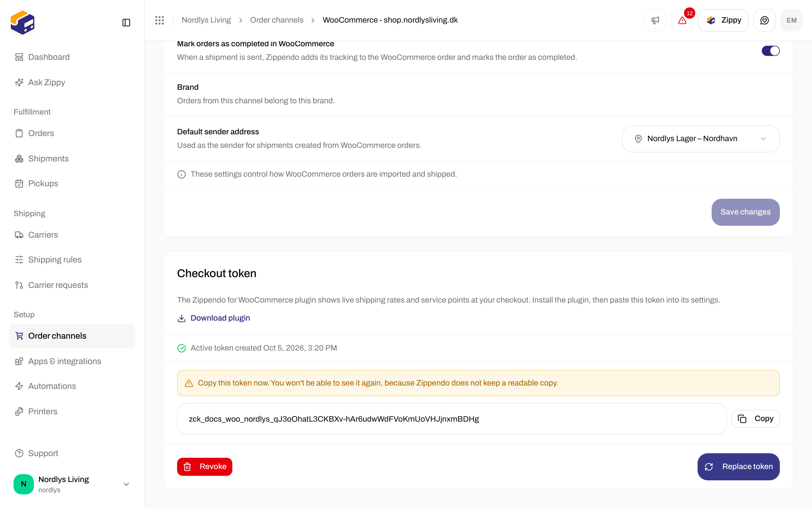Open Ask Zippy
Image resolution: width=812 pixels, height=508 pixels.
tap(72, 82)
